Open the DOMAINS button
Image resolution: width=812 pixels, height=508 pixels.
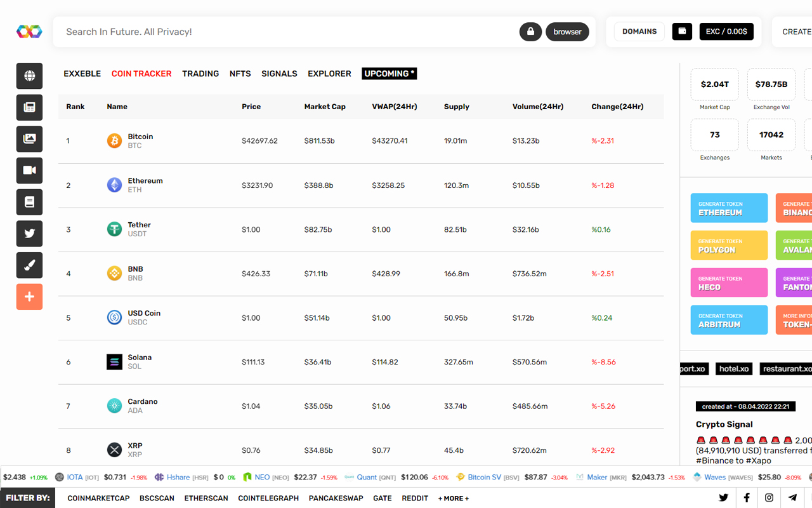[639, 31]
